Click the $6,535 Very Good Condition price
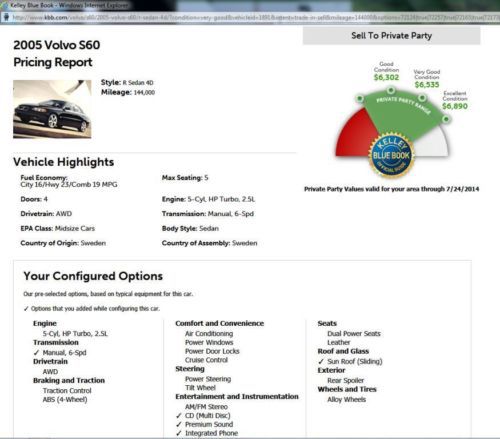 [x=427, y=85]
